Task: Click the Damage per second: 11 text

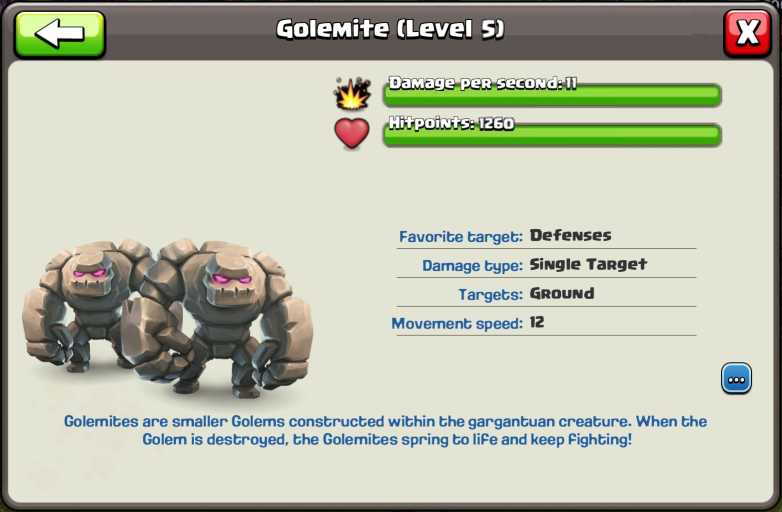Action: [x=482, y=83]
